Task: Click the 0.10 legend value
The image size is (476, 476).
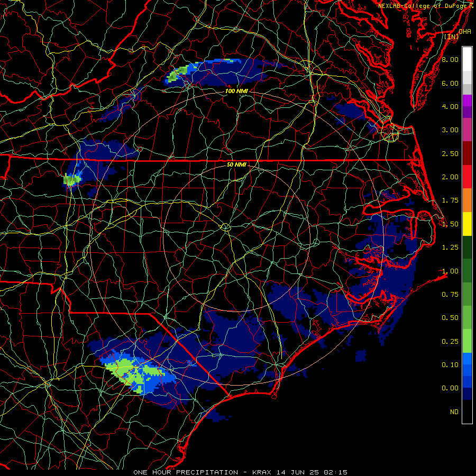Action: point(450,364)
